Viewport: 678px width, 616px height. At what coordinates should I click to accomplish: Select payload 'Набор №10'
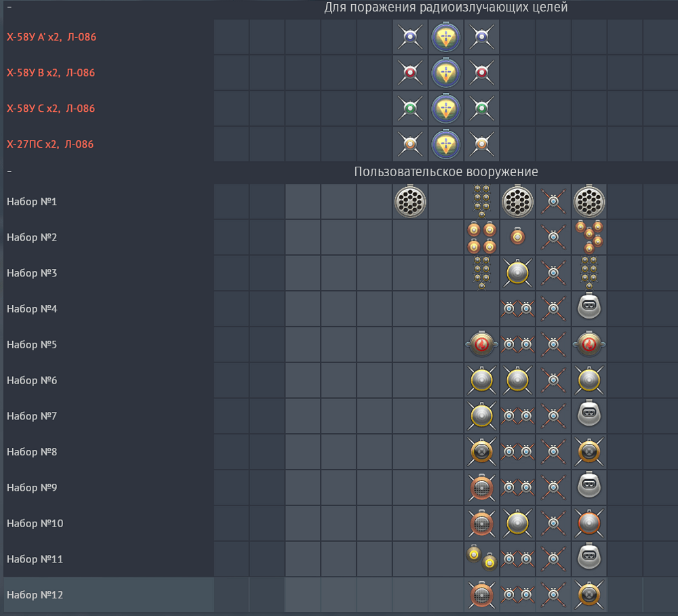point(341,523)
